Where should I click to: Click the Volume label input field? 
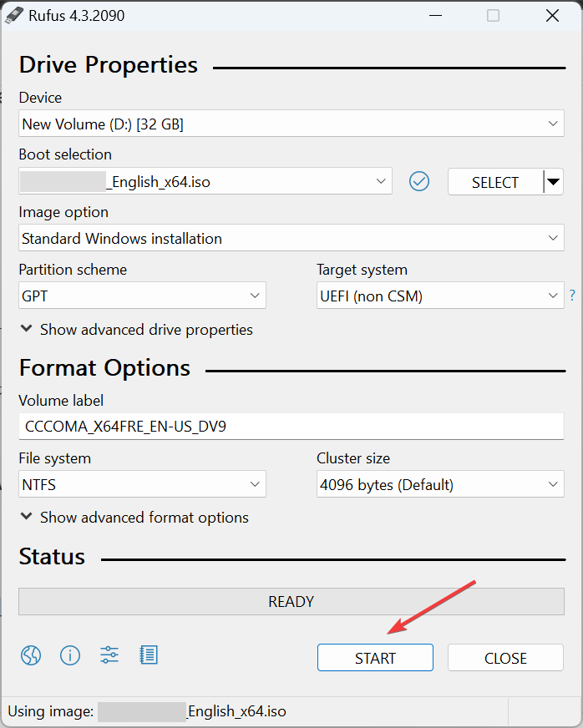click(x=291, y=427)
